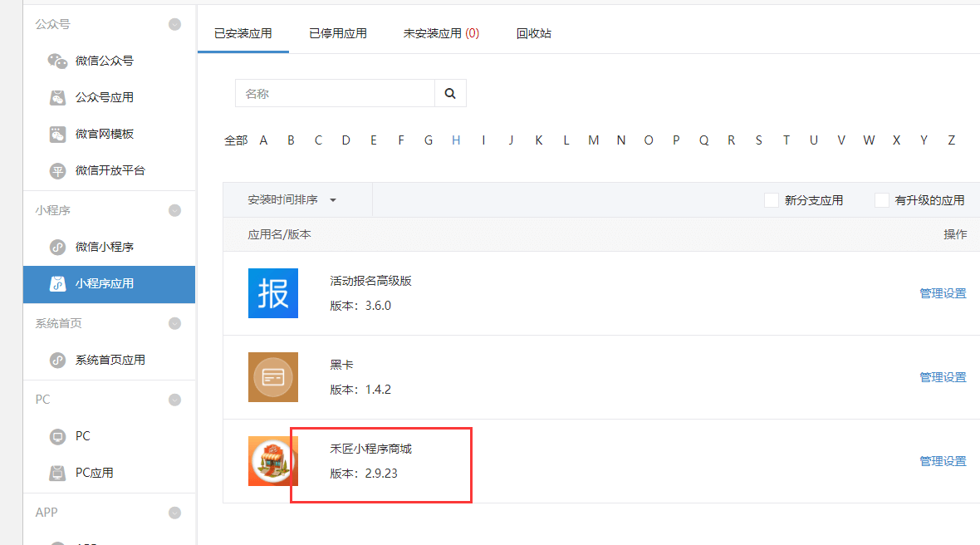Viewport: 980px width, 545px height.
Task: Open 微信开放平台 in the sidebar
Action: [x=57, y=169]
